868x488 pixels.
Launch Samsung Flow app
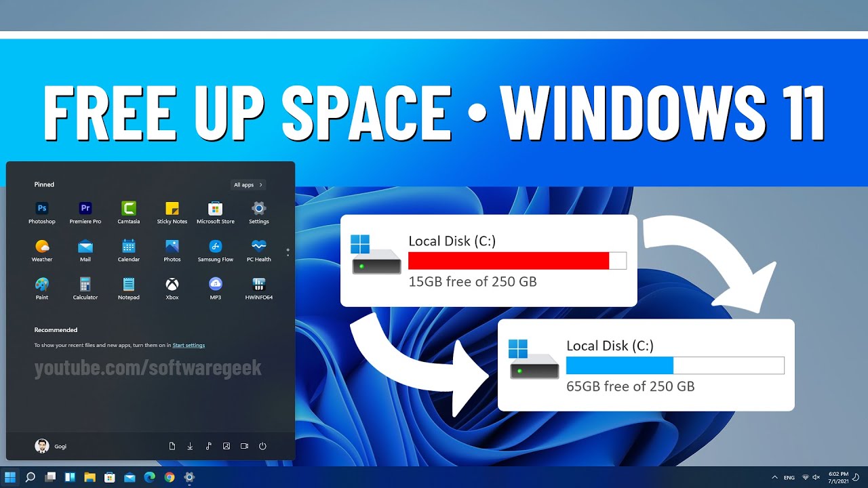point(216,250)
